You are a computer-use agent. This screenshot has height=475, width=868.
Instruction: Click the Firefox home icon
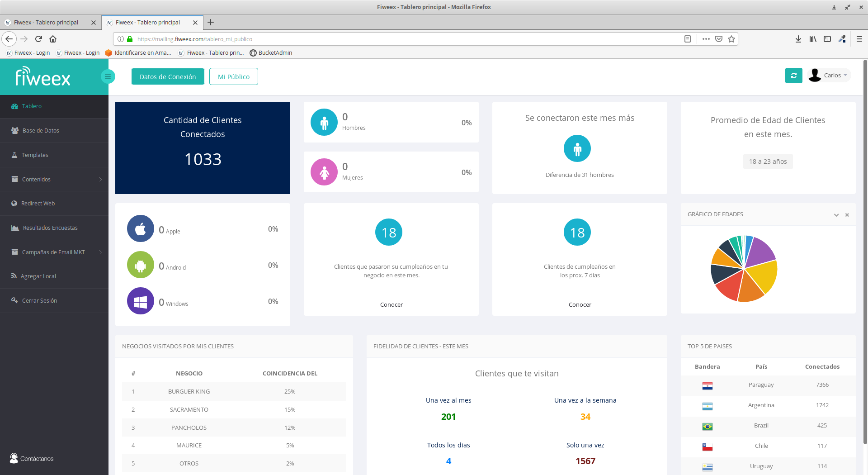coord(53,39)
